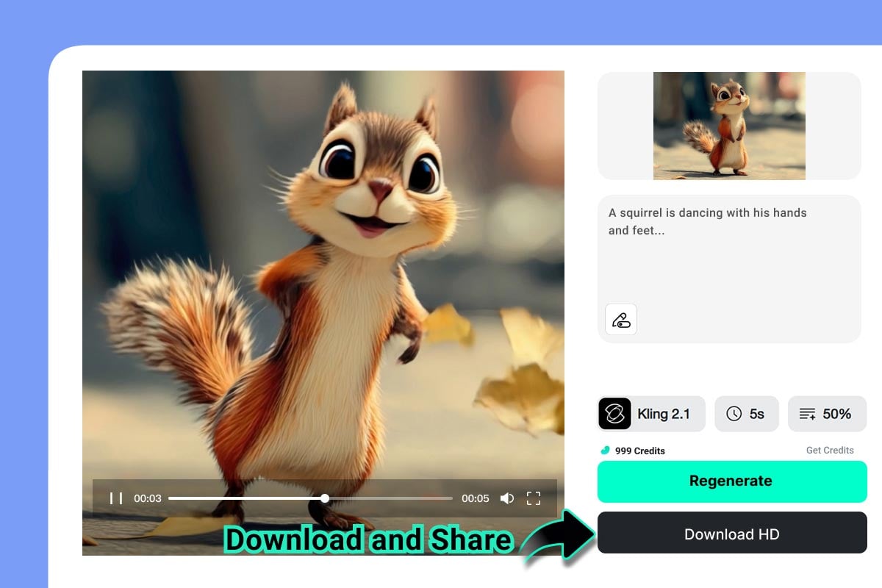Viewport: 882px width, 588px height.
Task: Click into the squirrel dancing prompt text field
Action: [728, 250]
